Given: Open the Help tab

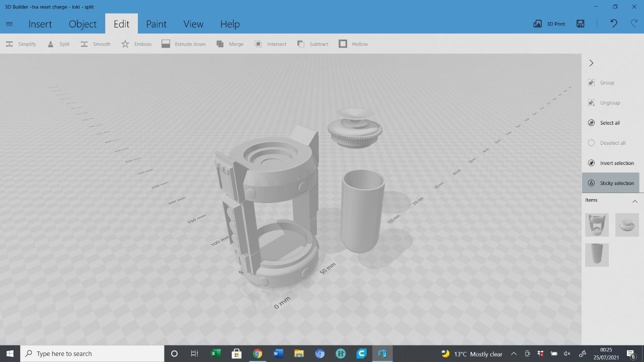Looking at the screenshot, I should (x=230, y=24).
